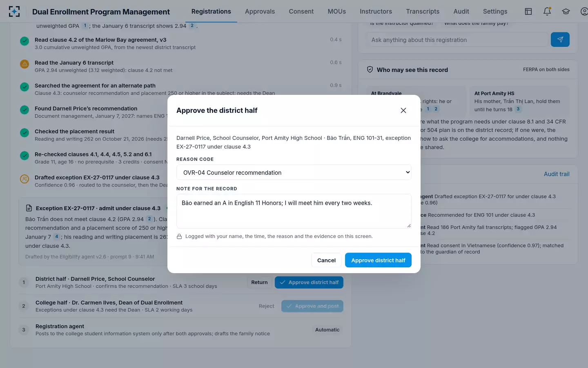Click the FERPA on both sides label
This screenshot has width=588, height=368.
tap(546, 70)
